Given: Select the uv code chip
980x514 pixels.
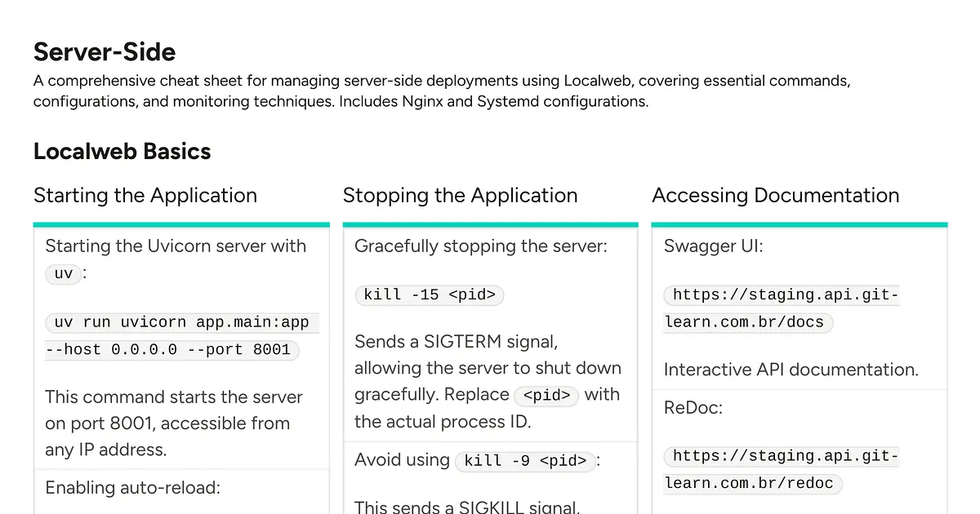Looking at the screenshot, I should (x=63, y=273).
